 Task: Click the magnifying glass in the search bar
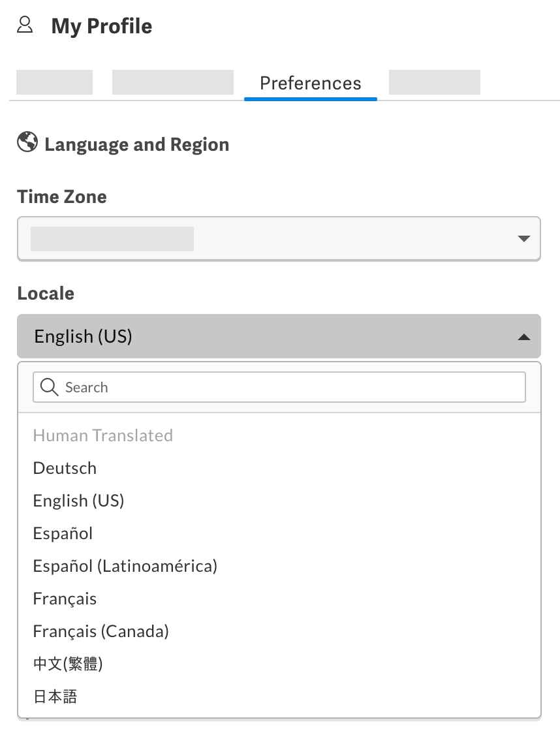49,386
